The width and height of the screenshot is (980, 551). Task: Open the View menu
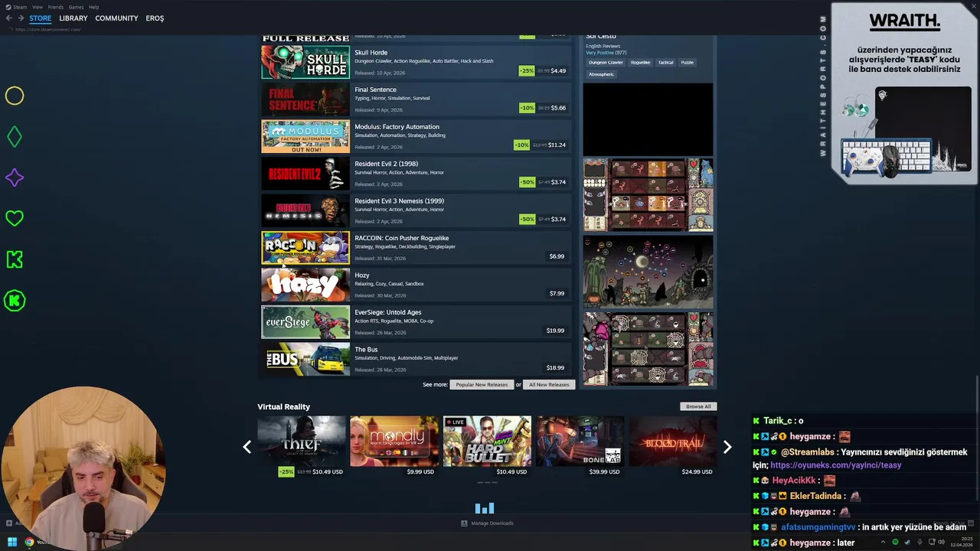[x=38, y=7]
